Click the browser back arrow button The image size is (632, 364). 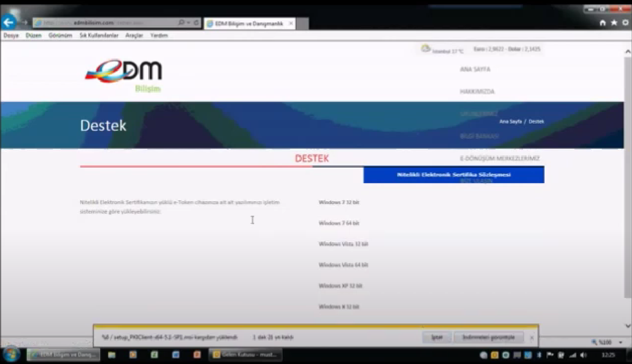tap(9, 22)
